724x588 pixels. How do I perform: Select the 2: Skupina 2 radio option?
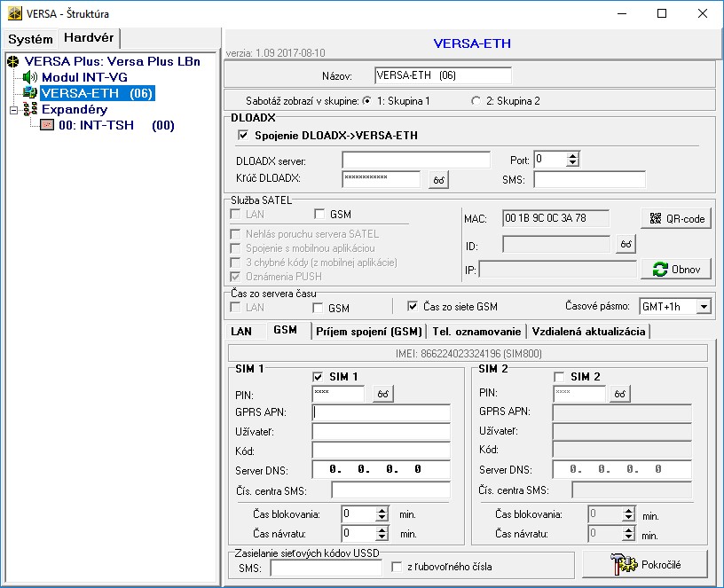(x=476, y=100)
